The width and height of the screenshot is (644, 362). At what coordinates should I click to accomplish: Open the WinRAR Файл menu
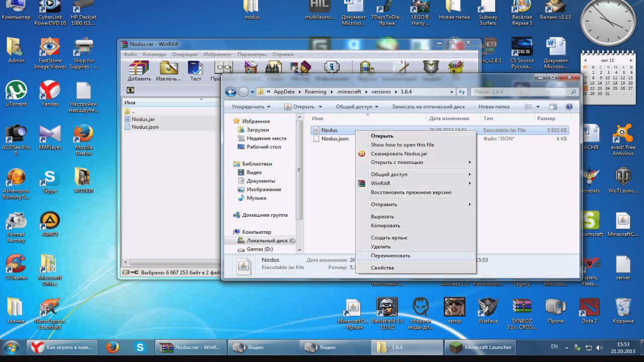click(130, 54)
